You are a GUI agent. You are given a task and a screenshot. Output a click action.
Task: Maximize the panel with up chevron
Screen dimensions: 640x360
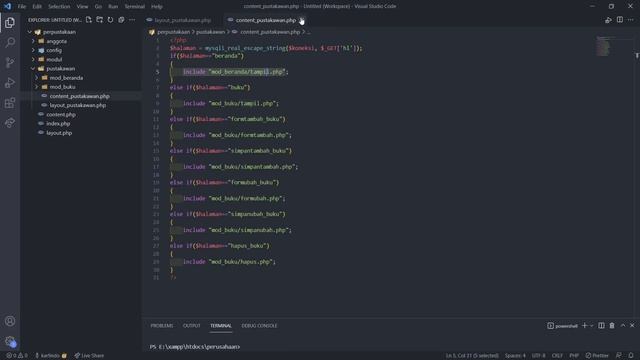point(623,325)
